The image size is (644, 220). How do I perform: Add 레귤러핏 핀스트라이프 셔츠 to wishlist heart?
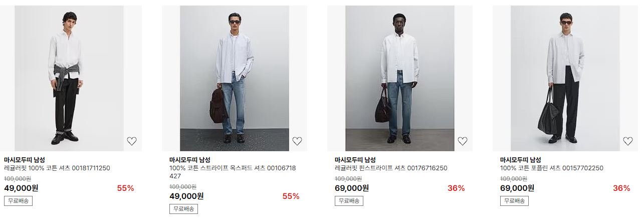[x=463, y=141]
